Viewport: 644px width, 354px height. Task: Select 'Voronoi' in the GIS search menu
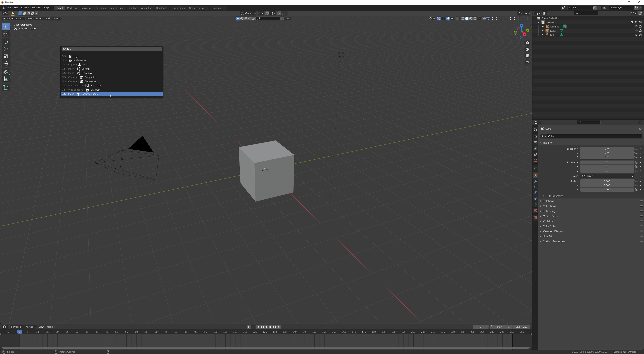(x=86, y=69)
